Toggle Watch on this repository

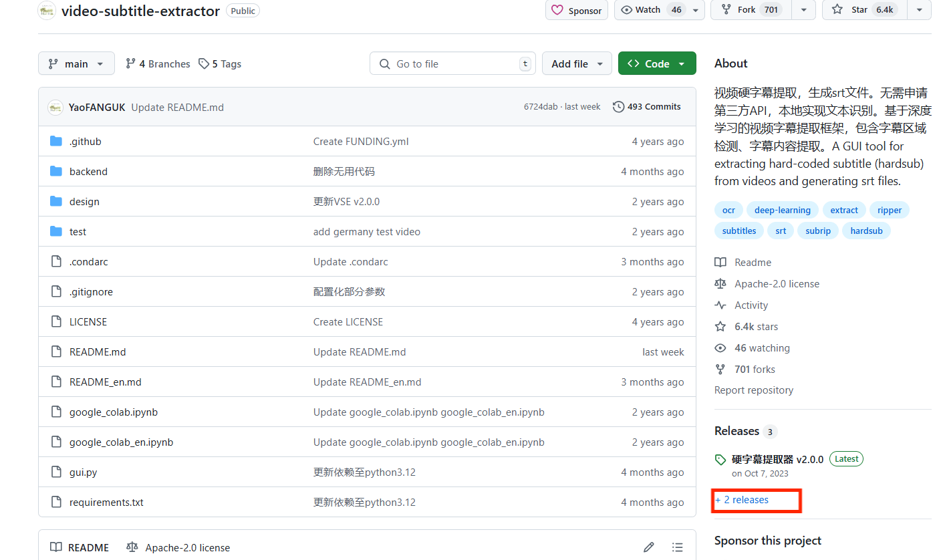click(650, 10)
